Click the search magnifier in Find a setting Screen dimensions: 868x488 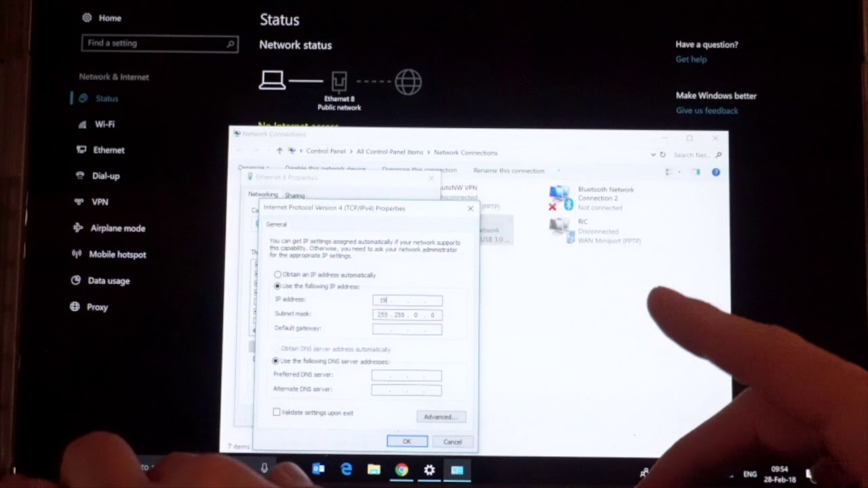click(231, 44)
